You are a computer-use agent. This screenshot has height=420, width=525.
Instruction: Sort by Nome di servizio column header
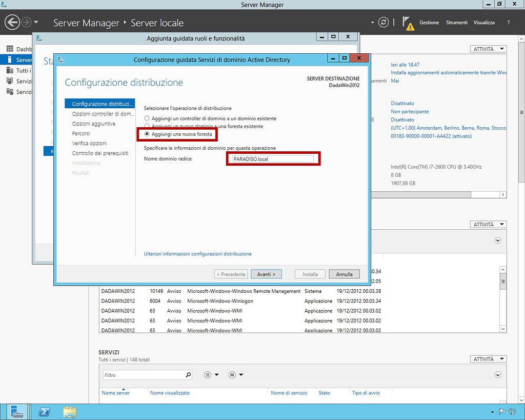coord(289,392)
